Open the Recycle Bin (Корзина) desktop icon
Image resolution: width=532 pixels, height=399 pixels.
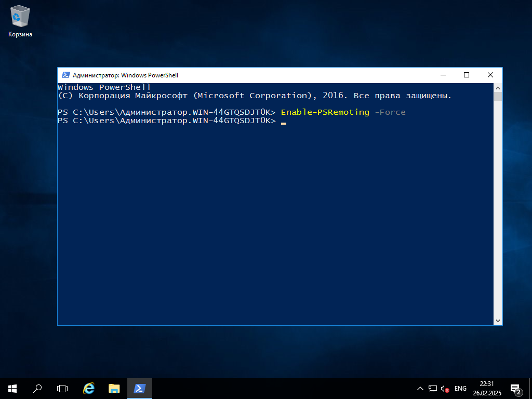coord(20,21)
